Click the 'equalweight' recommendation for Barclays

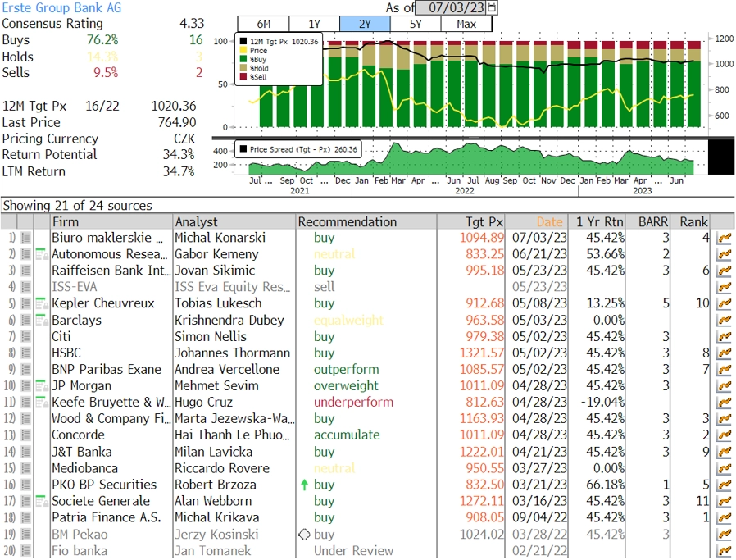pyautogui.click(x=348, y=320)
